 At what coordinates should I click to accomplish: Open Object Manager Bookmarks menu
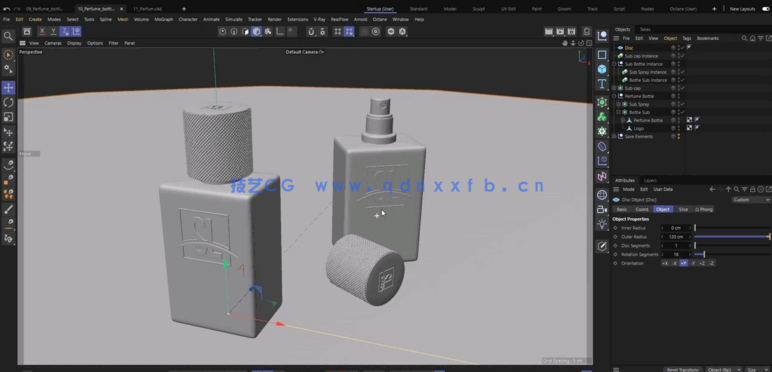[708, 38]
